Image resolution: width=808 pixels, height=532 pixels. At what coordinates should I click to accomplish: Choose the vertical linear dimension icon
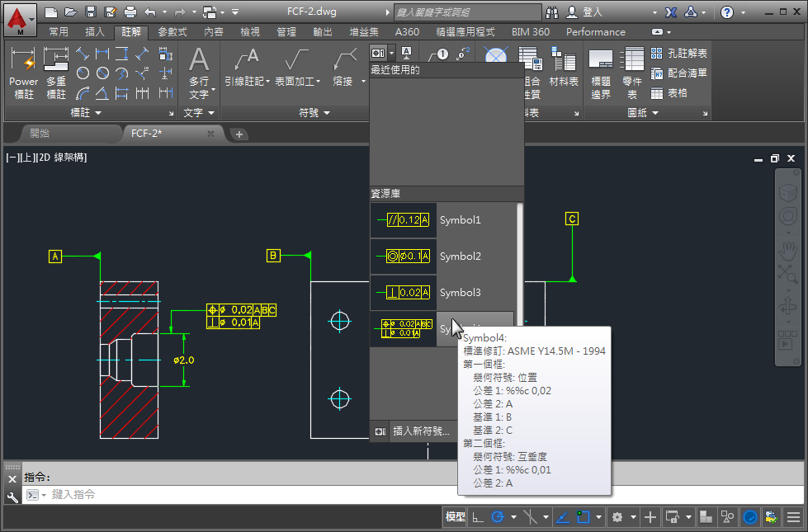click(122, 53)
